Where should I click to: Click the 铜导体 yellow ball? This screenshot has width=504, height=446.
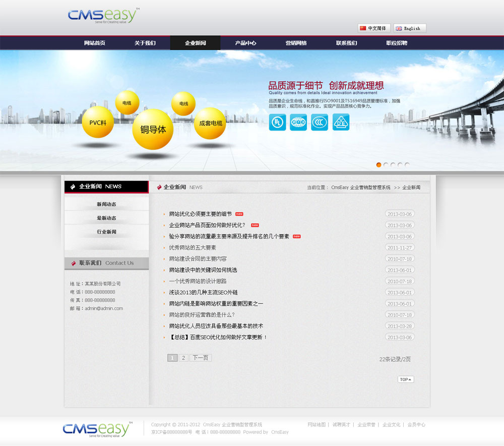(153, 129)
